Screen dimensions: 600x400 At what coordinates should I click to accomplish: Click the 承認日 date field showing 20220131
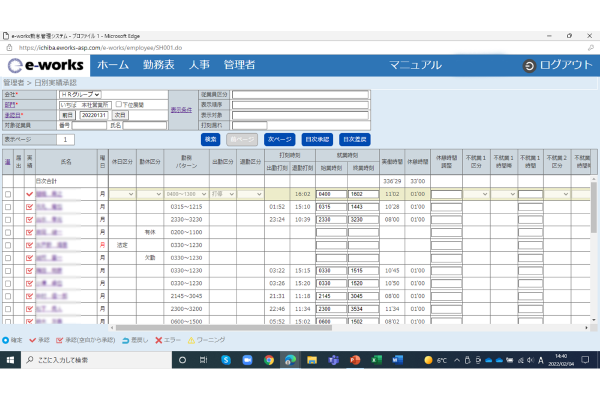coord(94,115)
